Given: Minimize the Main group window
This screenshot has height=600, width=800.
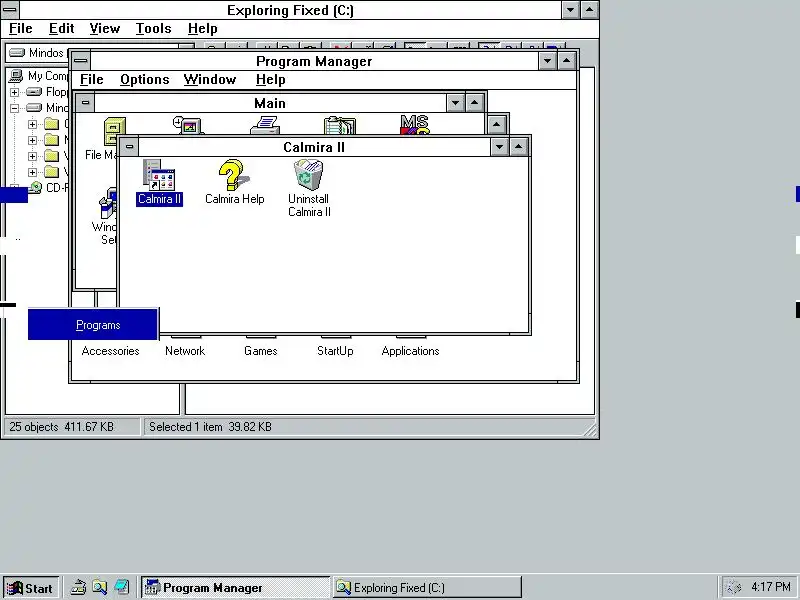Looking at the screenshot, I should [x=455, y=103].
